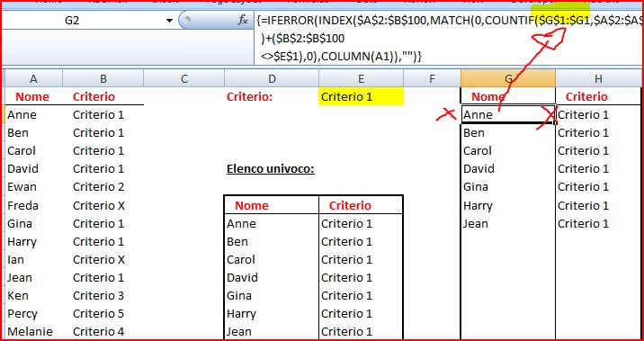
Task: Select column E header
Action: tap(361, 78)
